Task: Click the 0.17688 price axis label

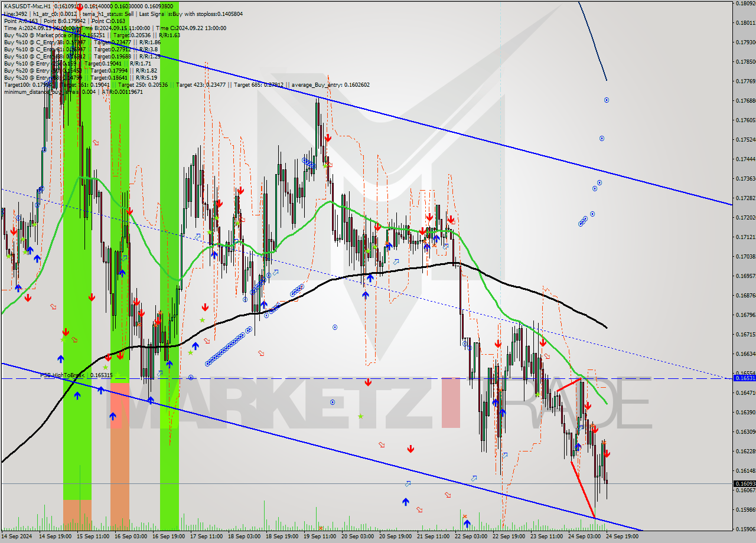Action: [745, 100]
